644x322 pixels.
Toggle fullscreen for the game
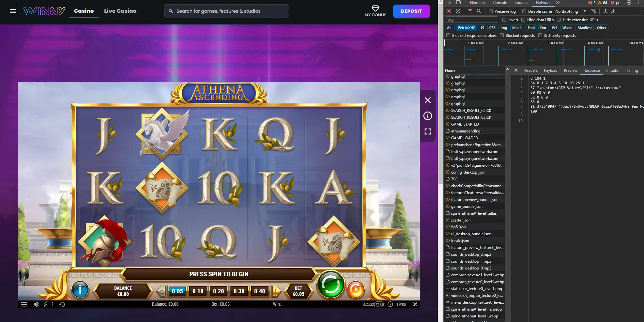pyautogui.click(x=428, y=131)
